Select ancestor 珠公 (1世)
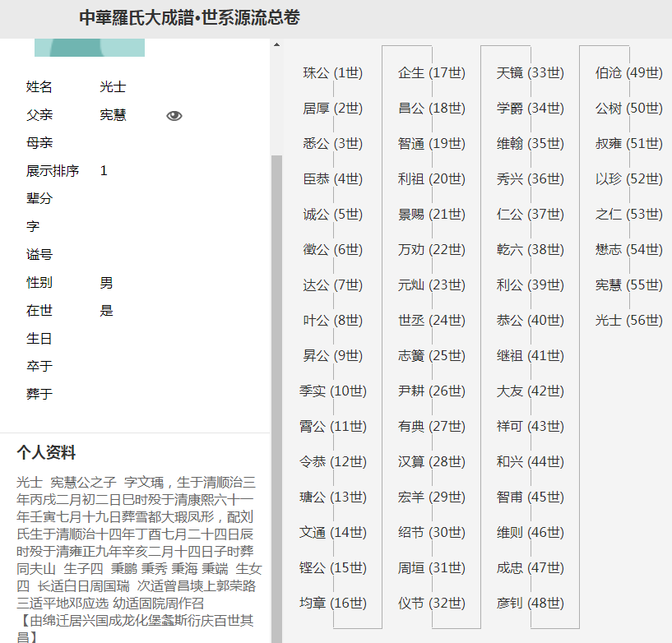This screenshot has width=672, height=643. (333, 73)
